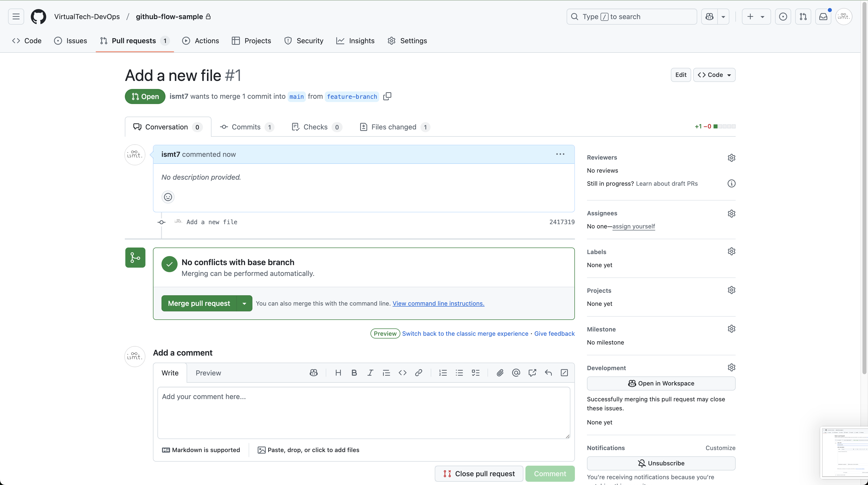
Task: Edit Labels via the gear icon
Action: coord(732,252)
